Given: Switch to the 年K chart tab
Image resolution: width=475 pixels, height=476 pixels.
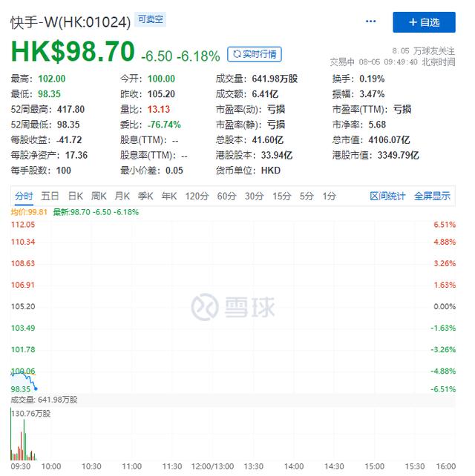Looking at the screenshot, I should point(169,196).
